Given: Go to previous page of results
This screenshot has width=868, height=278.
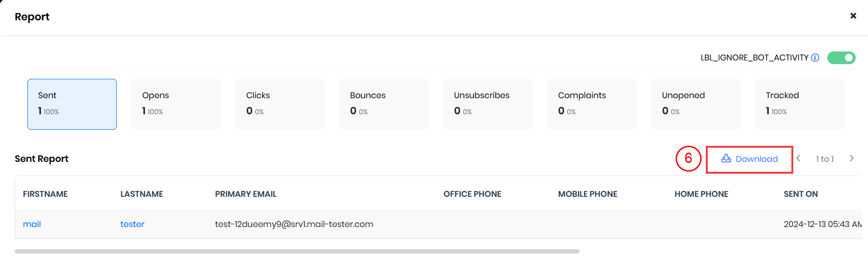Looking at the screenshot, I should point(799,159).
